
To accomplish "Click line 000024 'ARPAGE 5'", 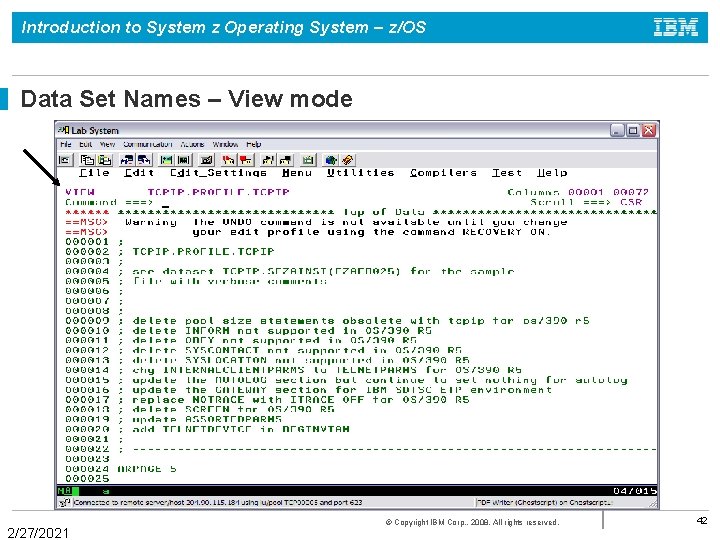I will [147, 469].
